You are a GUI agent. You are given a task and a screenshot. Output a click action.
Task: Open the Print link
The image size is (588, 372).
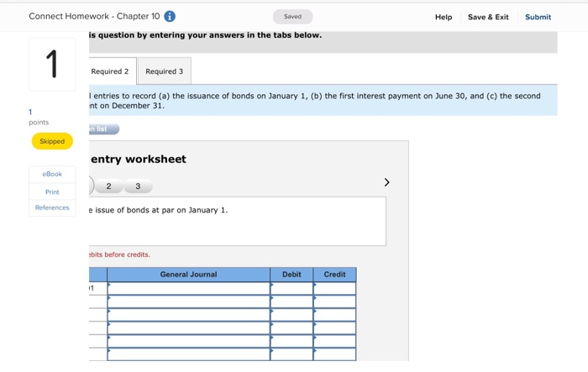pyautogui.click(x=52, y=192)
